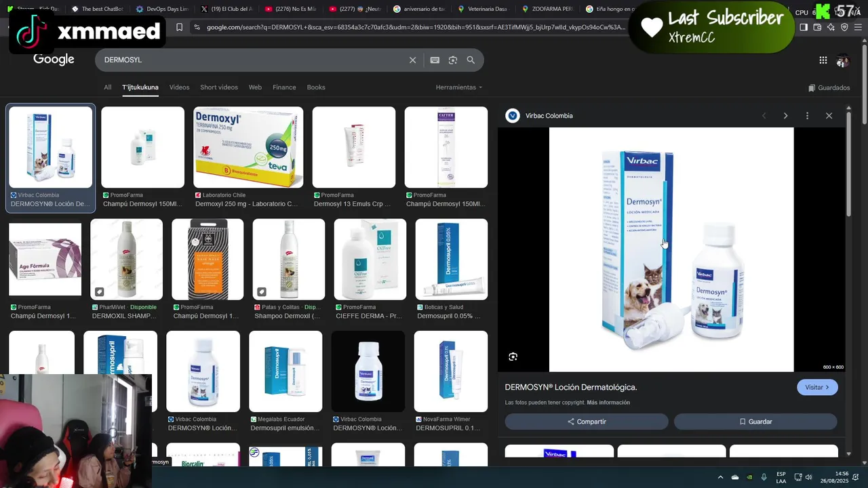
Task: Open Herramientas tools dropdown
Action: click(459, 87)
